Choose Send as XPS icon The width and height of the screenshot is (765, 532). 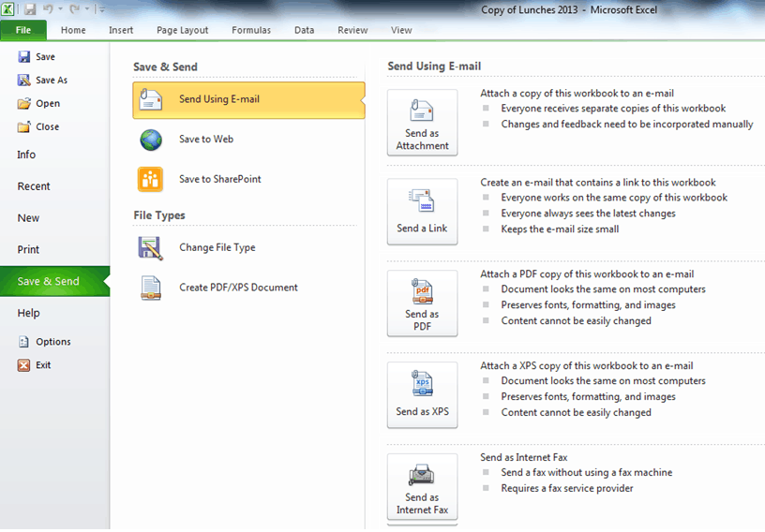(422, 395)
